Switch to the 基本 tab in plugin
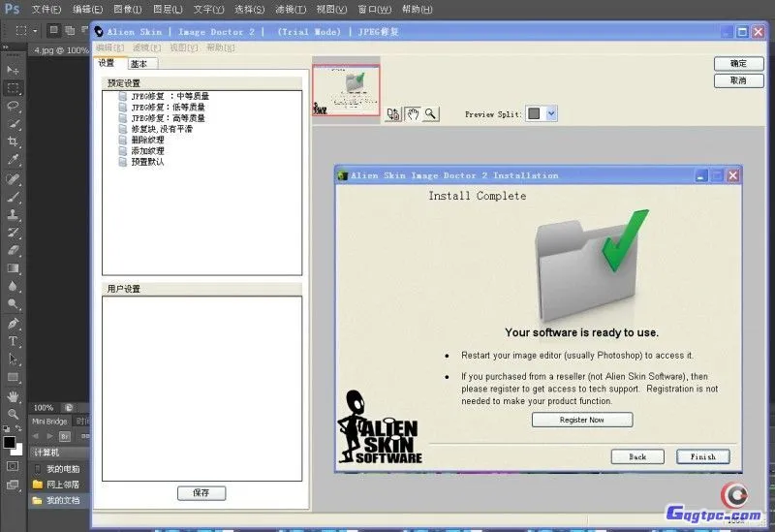The image size is (775, 532). coord(141,64)
